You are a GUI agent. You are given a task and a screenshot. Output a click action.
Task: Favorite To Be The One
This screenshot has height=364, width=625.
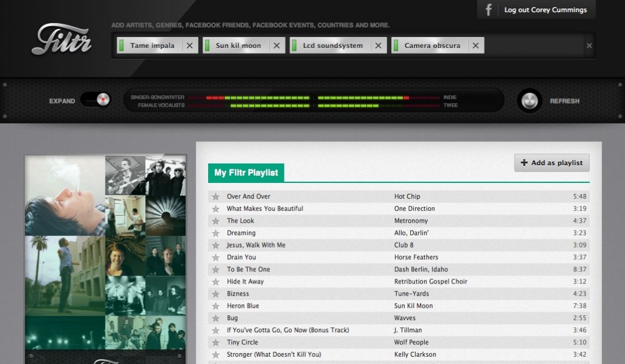[215, 269]
